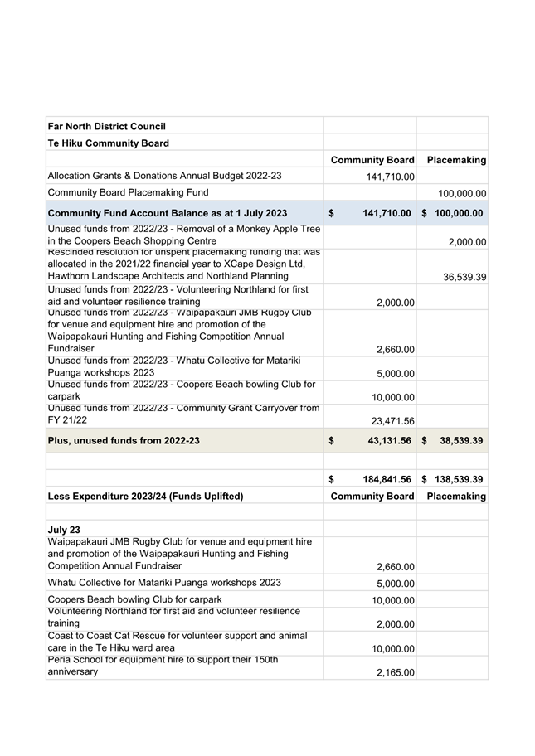Select the 184,841.56 total amount
The height and width of the screenshot is (756, 535).
[387, 479]
